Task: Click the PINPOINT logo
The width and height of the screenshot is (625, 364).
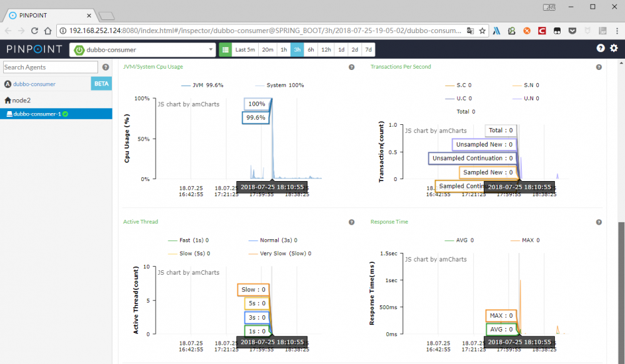Action: pos(34,49)
